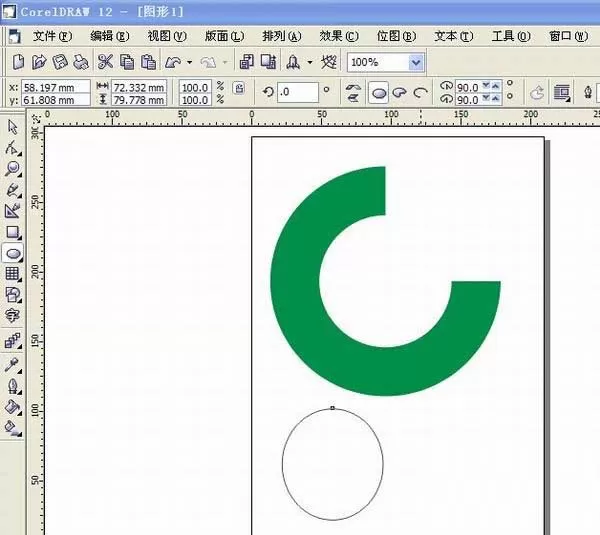Viewport: 600px width, 535px height.
Task: Select the Ellipse tool in toolbox
Action: pos(13,253)
